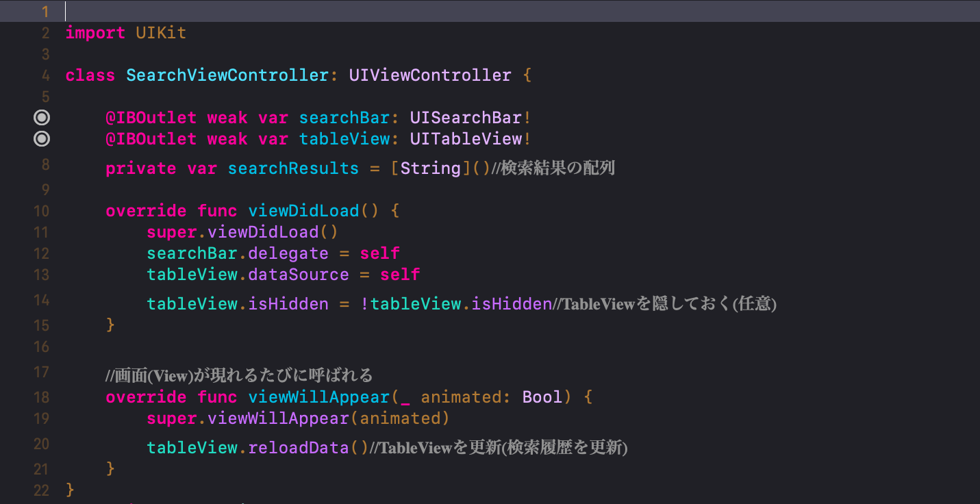Click 'searchBar' outlet variable name on IBOutlet line
Image resolution: width=980 pixels, height=504 pixels.
(344, 118)
